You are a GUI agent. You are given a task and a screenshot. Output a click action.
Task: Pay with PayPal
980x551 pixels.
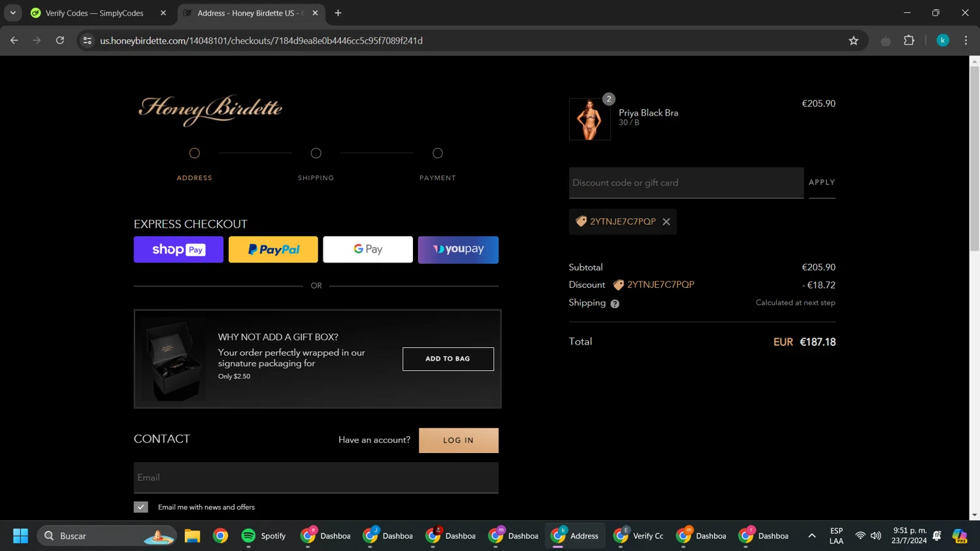pos(273,249)
